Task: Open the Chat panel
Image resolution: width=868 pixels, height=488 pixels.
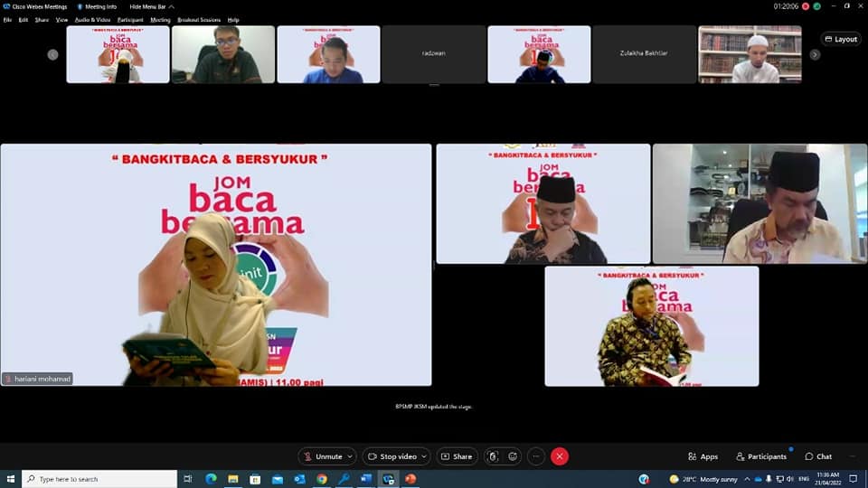Action: click(819, 456)
